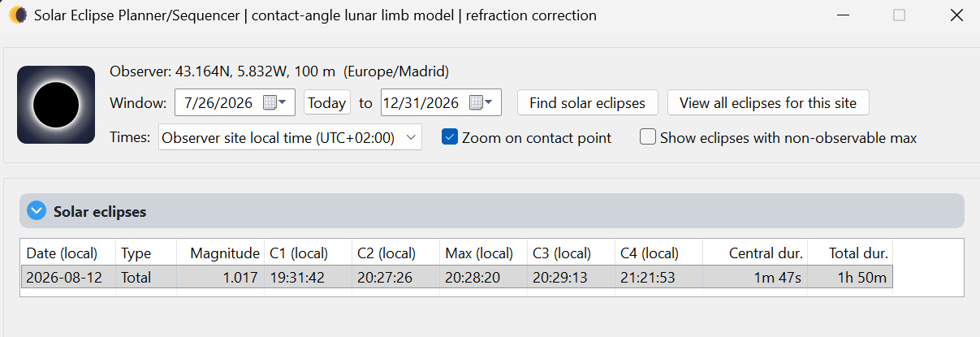The image size is (980, 337).
Task: Select the 2026-08-12 eclipse row
Action: coord(457,277)
